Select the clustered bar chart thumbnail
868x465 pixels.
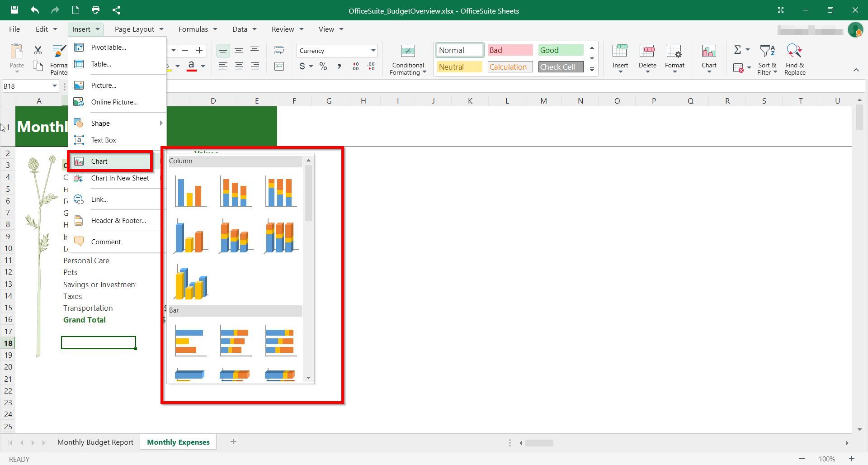tap(190, 341)
